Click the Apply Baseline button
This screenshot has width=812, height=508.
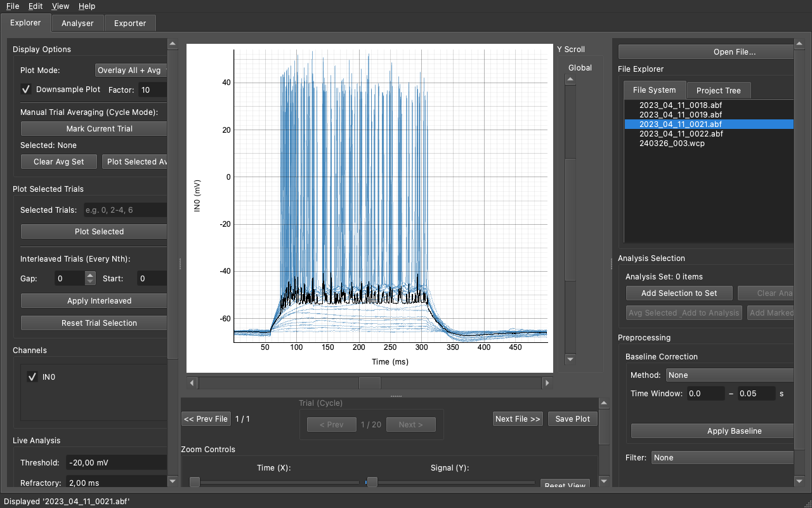coord(712,431)
